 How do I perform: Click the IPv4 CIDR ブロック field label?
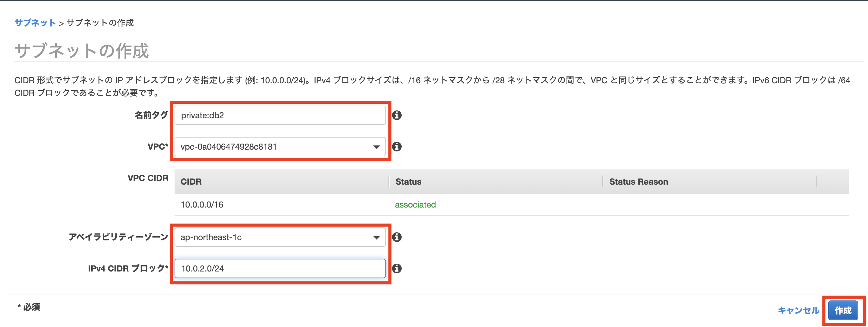click(128, 268)
